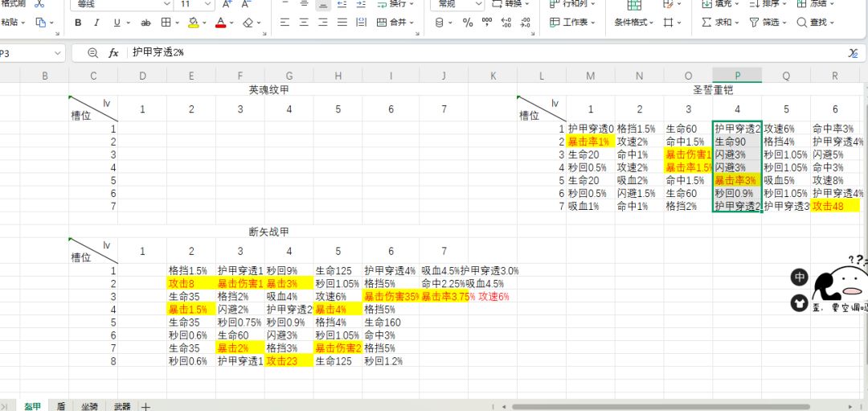
Task: Click the increase decimal places icon
Action: point(506,23)
